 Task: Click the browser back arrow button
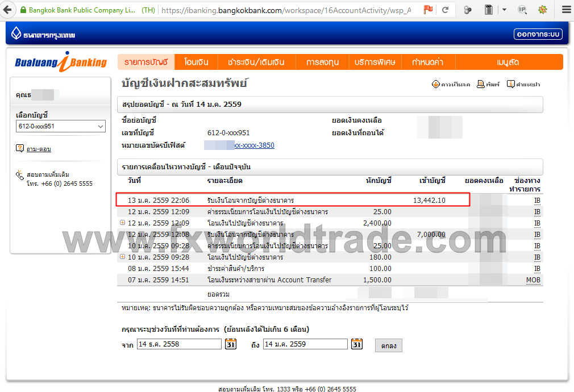(7, 10)
